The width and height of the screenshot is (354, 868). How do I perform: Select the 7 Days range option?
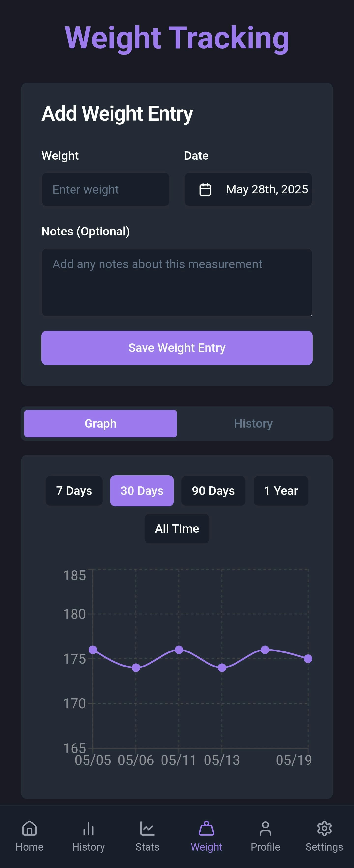tap(74, 491)
